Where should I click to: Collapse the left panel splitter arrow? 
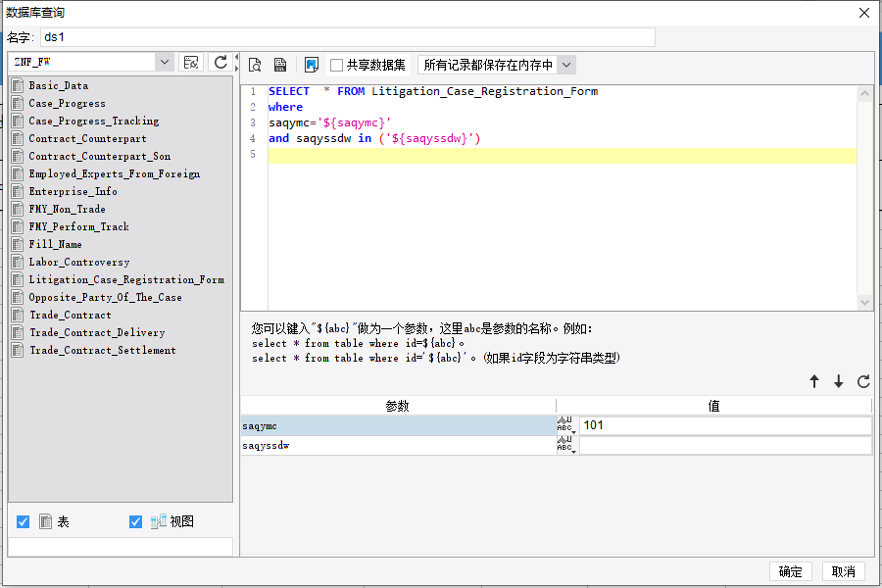(237, 57)
